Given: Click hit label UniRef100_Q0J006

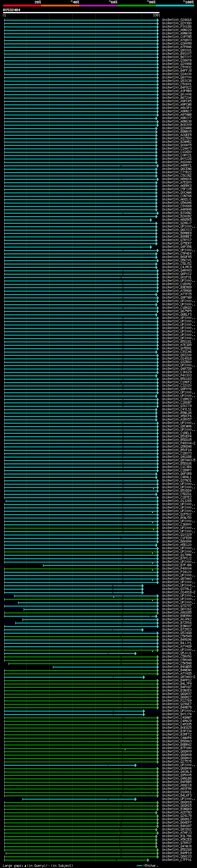Looking at the screenshot, I should click(177, 94).
